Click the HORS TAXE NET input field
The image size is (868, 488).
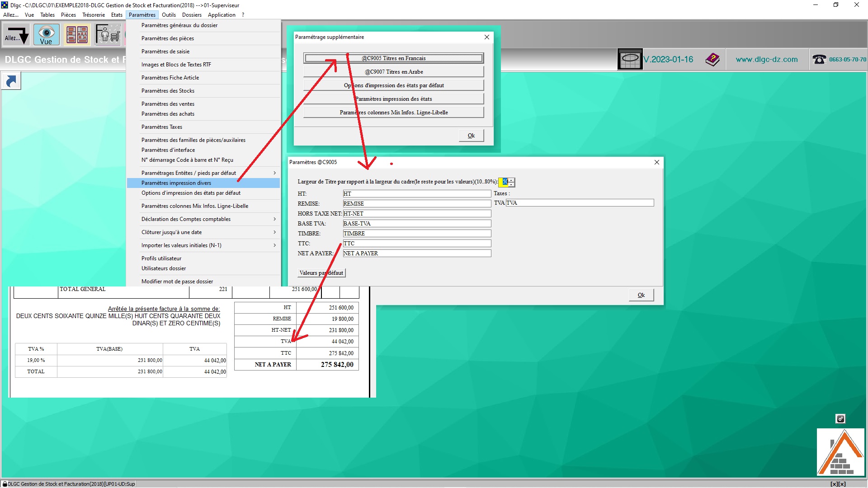[x=417, y=214]
